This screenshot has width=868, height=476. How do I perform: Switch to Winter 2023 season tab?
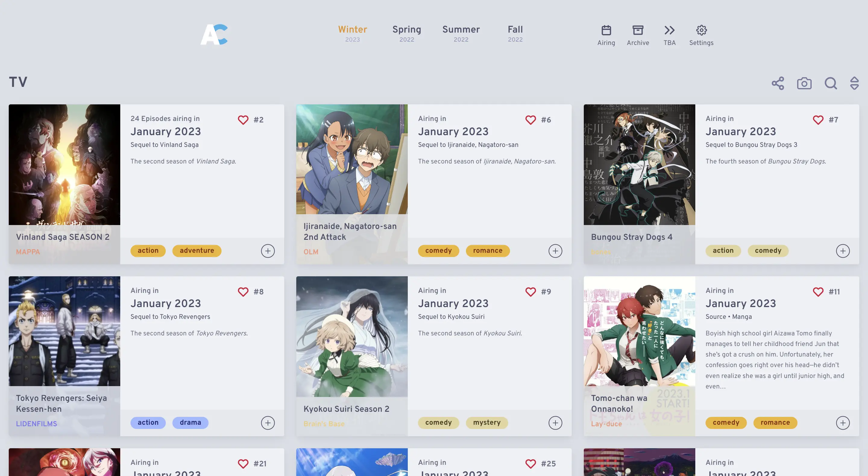352,33
